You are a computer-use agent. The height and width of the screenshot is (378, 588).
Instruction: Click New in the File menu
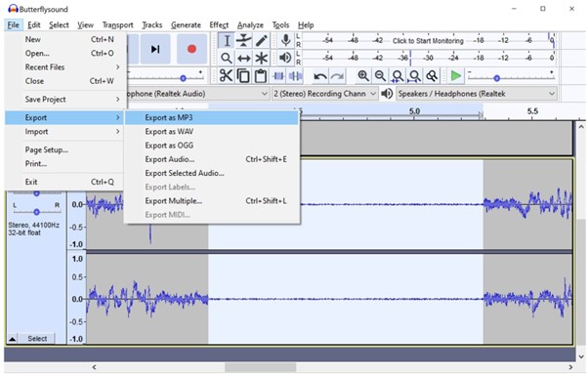pyautogui.click(x=65, y=39)
